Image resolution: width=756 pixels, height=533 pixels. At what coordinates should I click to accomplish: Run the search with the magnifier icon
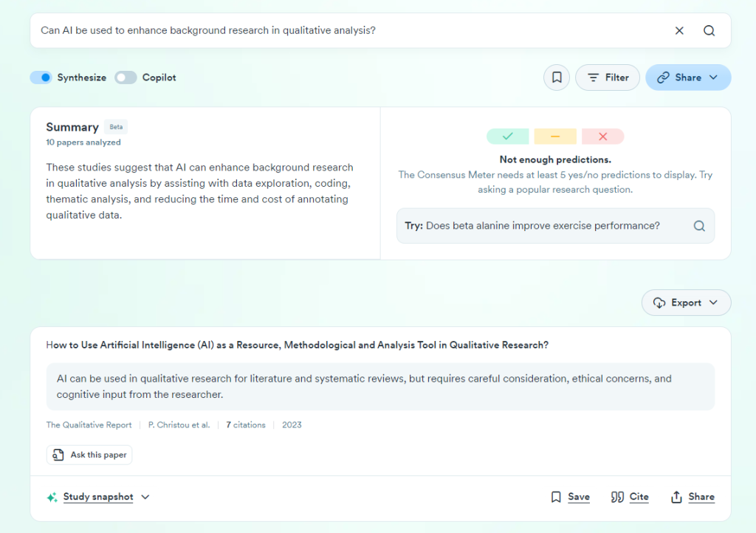(709, 30)
